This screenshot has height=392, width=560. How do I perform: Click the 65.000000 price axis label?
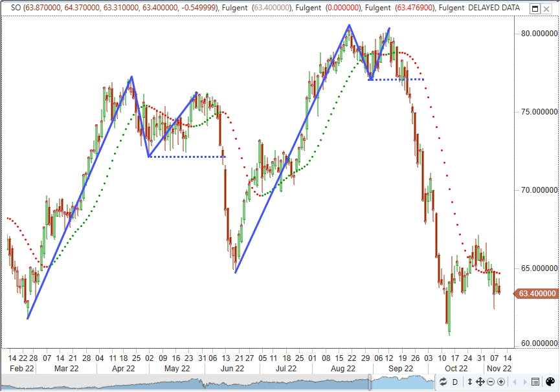coord(539,268)
